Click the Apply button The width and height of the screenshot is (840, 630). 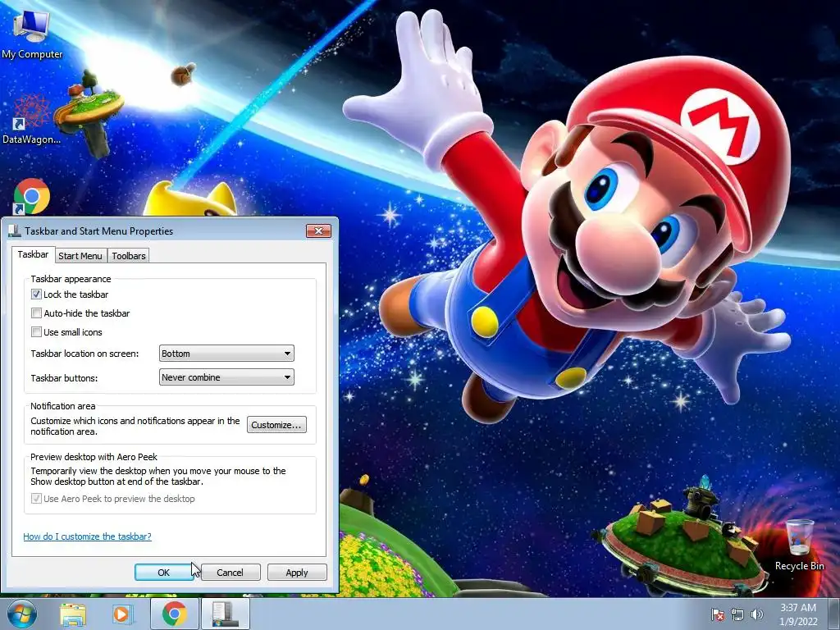tap(297, 572)
